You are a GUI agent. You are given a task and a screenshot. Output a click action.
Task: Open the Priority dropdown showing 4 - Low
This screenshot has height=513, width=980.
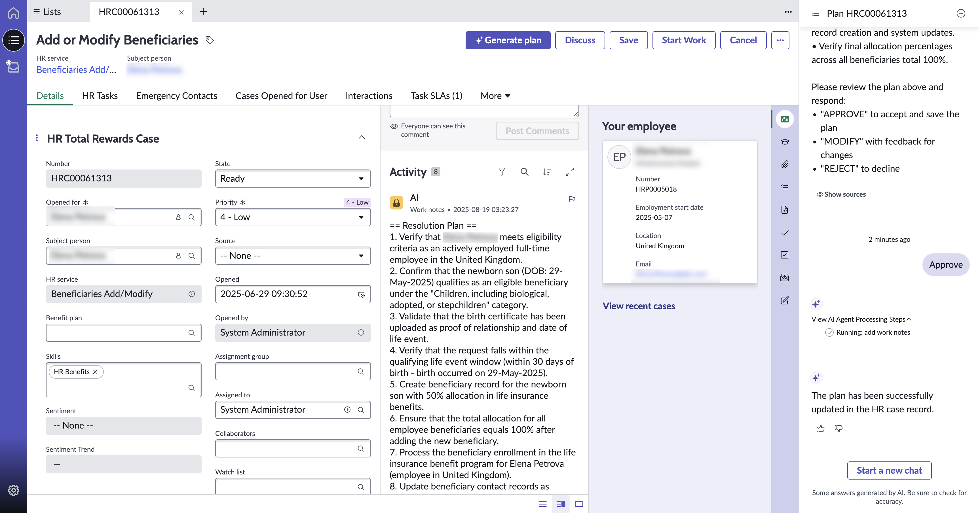click(x=293, y=217)
